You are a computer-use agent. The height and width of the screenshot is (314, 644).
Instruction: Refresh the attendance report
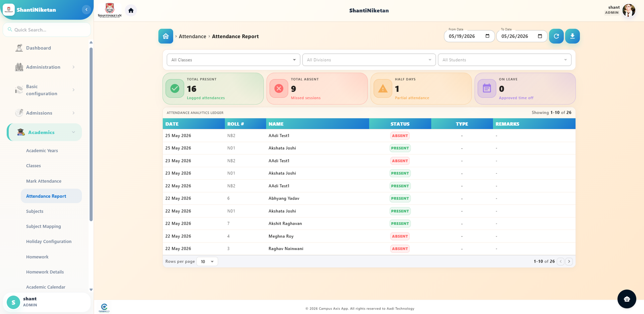(556, 36)
